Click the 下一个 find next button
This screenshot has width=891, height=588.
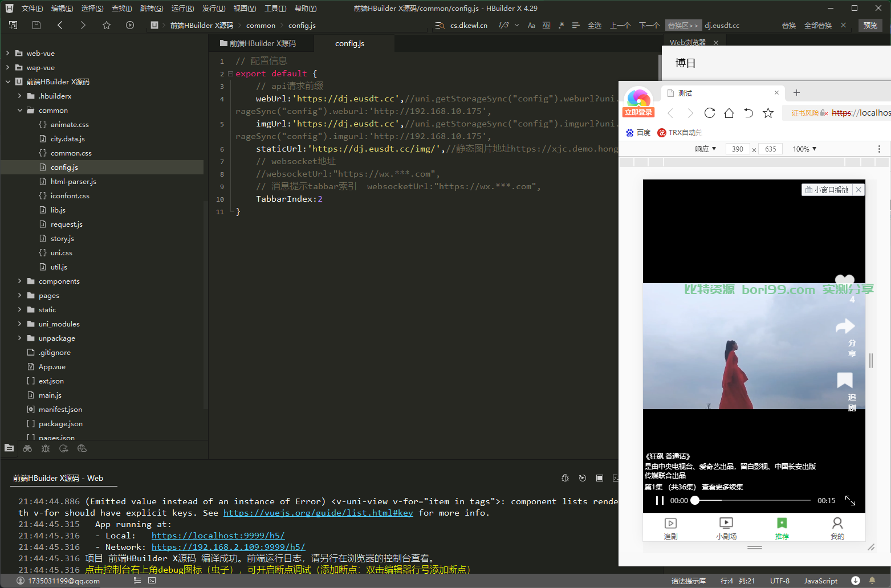click(649, 25)
